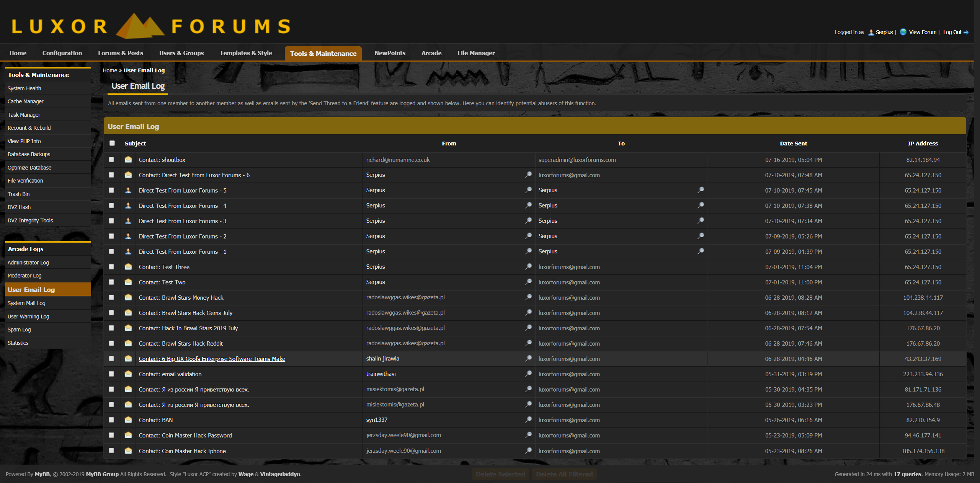Check the box for Contact: BAN
The image size is (980, 483).
point(111,420)
